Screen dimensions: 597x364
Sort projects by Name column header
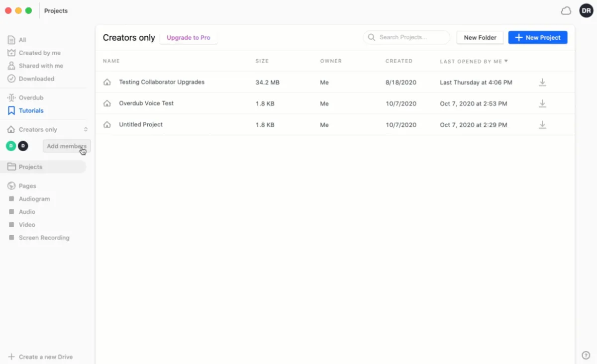click(111, 61)
